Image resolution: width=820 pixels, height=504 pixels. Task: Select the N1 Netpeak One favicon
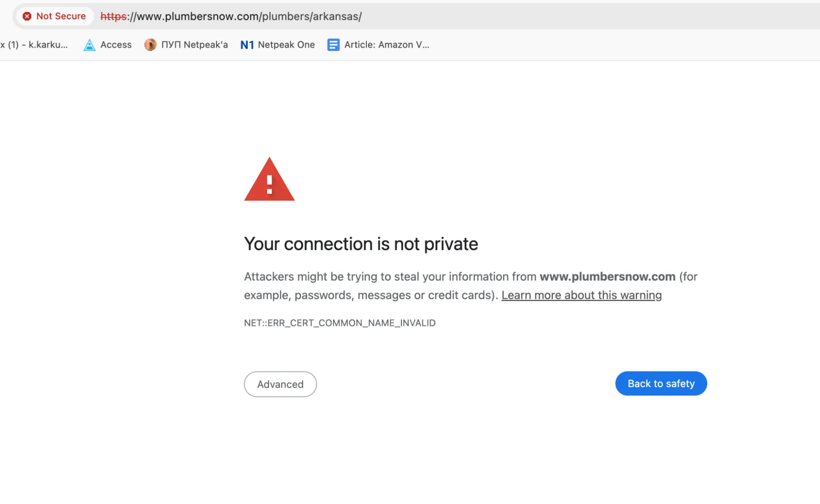pos(247,45)
